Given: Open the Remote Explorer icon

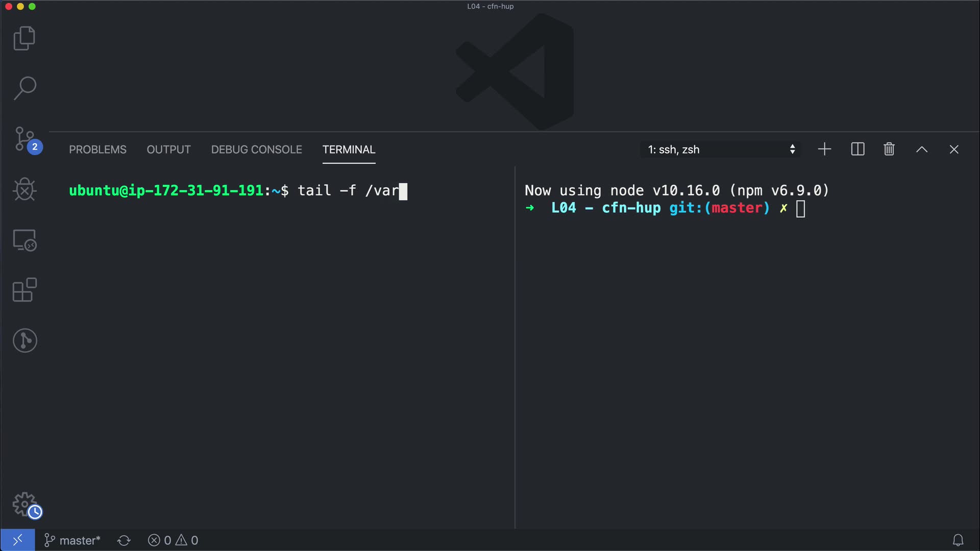Looking at the screenshot, I should point(24,240).
